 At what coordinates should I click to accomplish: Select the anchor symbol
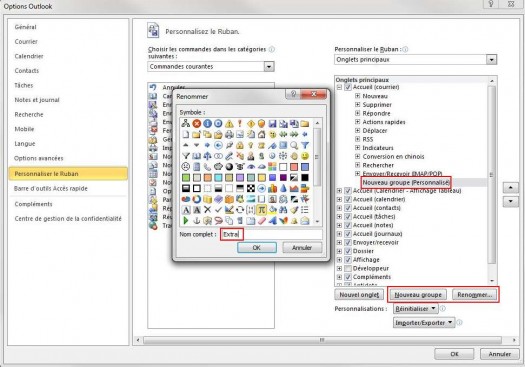click(x=197, y=221)
